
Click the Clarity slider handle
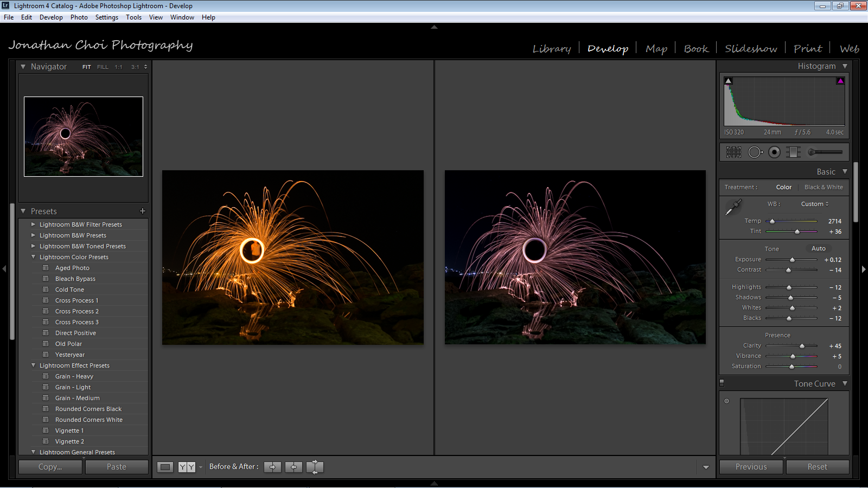point(802,346)
